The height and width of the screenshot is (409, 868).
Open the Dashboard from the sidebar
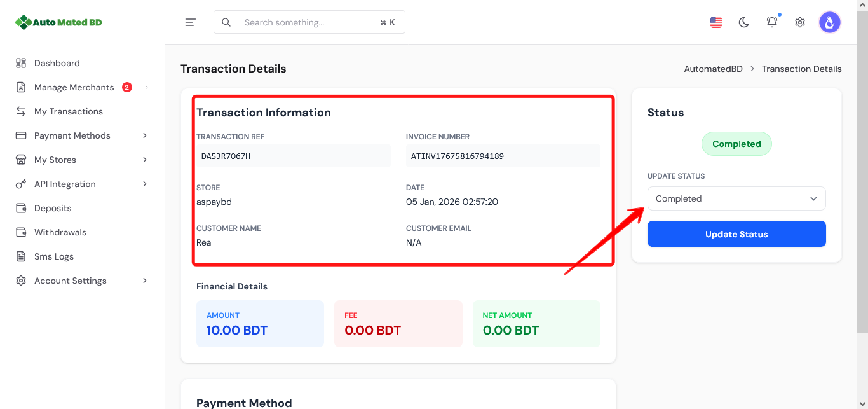tap(57, 62)
